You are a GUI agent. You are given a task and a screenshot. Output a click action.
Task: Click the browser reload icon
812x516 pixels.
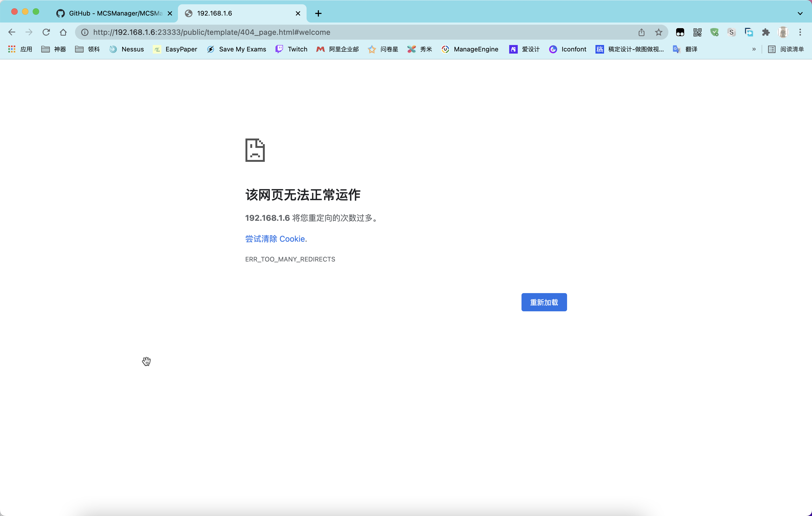[46, 32]
